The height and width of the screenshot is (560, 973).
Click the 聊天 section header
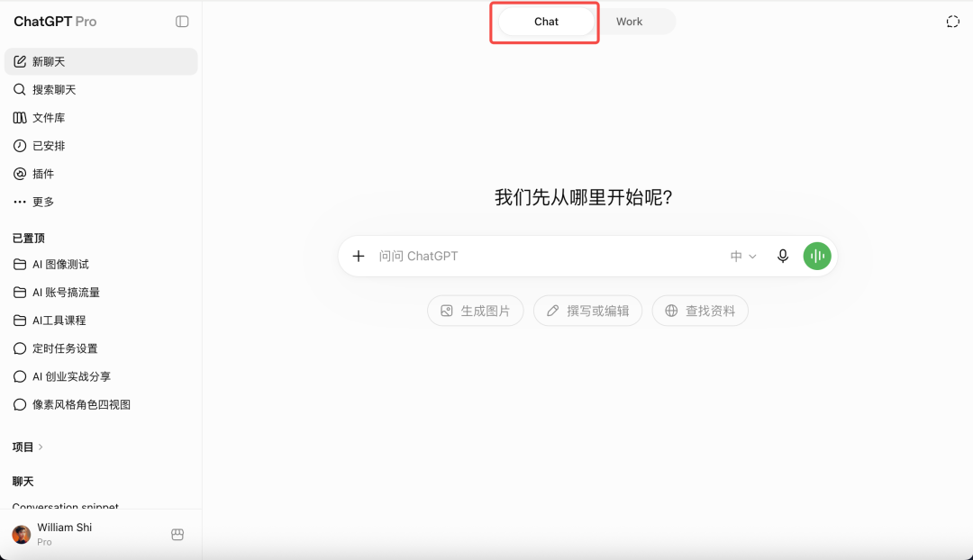[23, 482]
